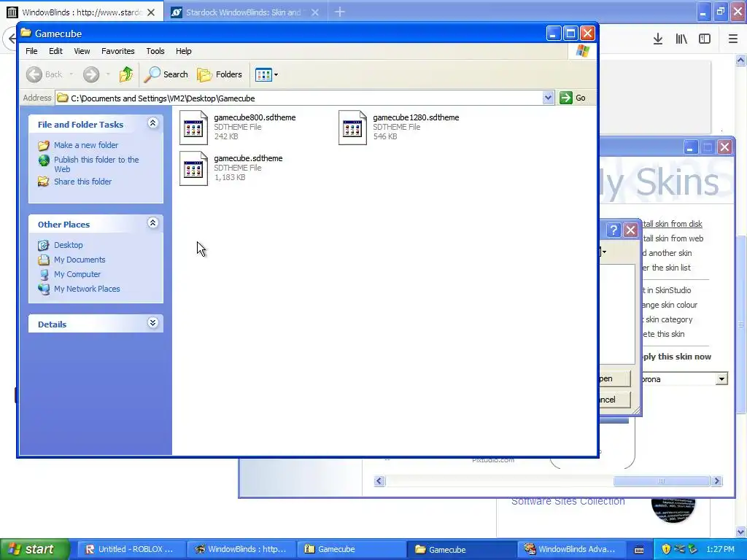
Task: Close the WindowBlinds stardock tab
Action: click(151, 12)
